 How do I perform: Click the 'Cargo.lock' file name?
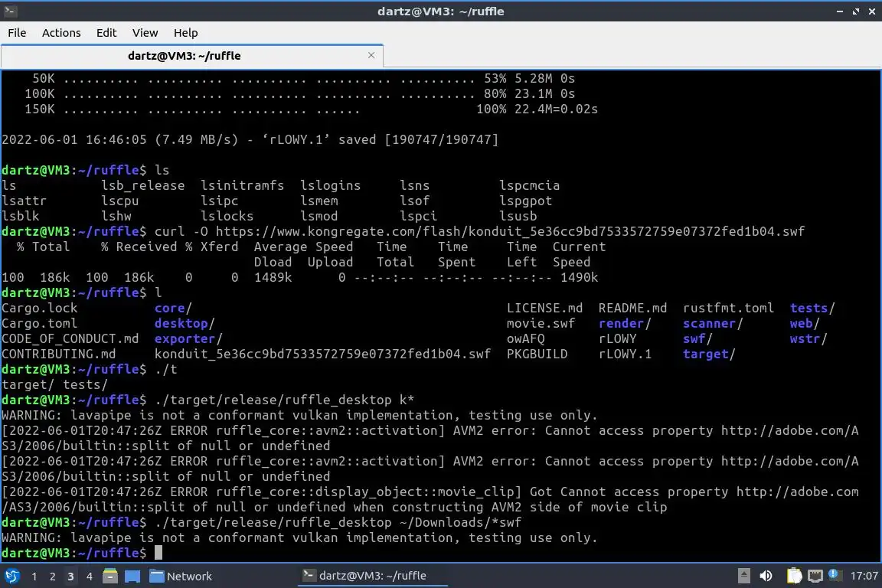[x=39, y=309]
